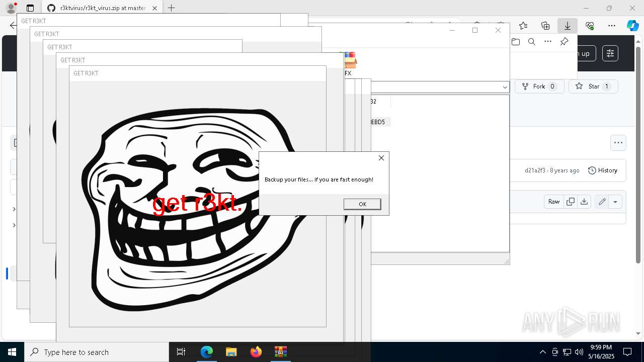644x362 pixels.
Task: Open the clock showing 9:59 PM
Action: (601, 352)
